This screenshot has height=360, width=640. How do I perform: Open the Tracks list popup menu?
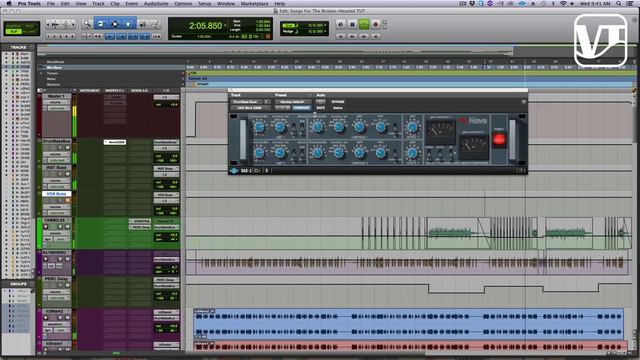[x=31, y=47]
